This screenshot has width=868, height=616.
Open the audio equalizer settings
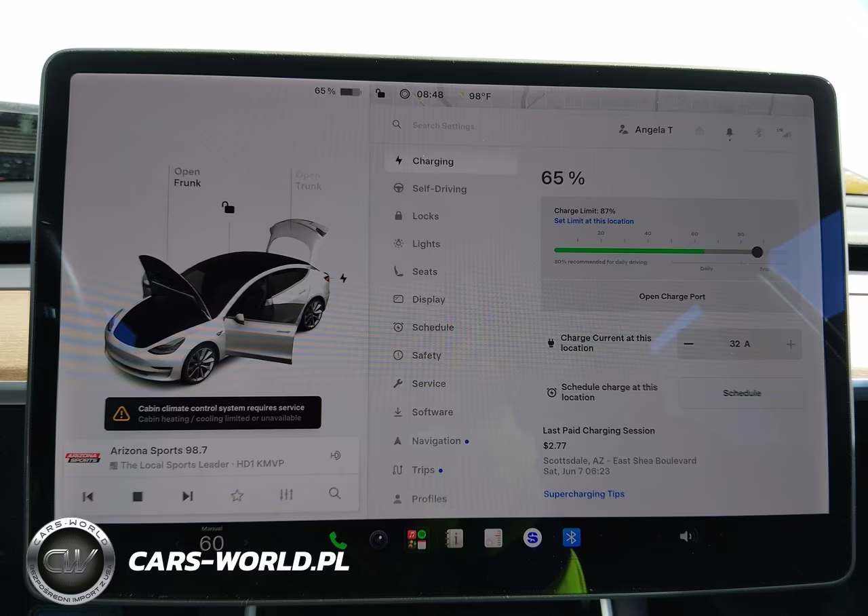(x=286, y=495)
